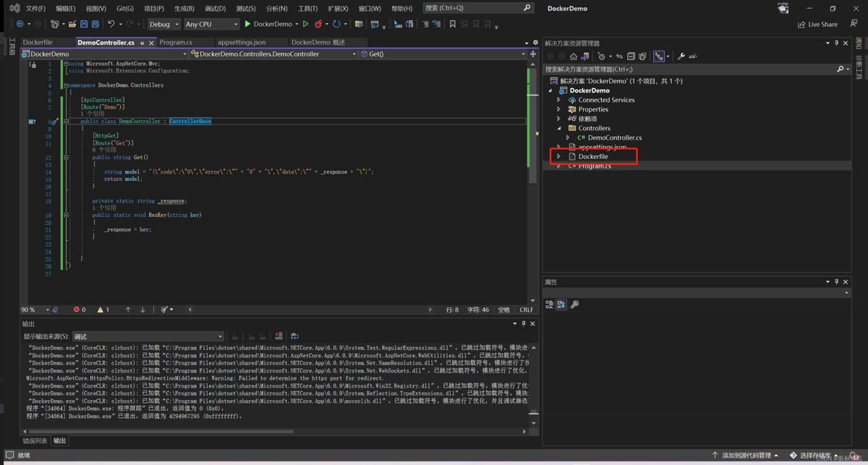
Task: Open the Debug configuration dropdown
Action: tap(163, 24)
